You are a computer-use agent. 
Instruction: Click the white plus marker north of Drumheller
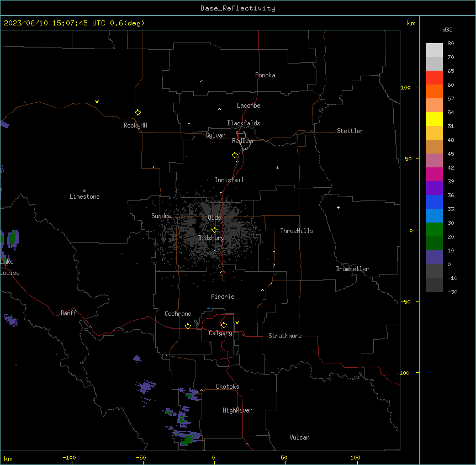pyautogui.click(x=338, y=207)
